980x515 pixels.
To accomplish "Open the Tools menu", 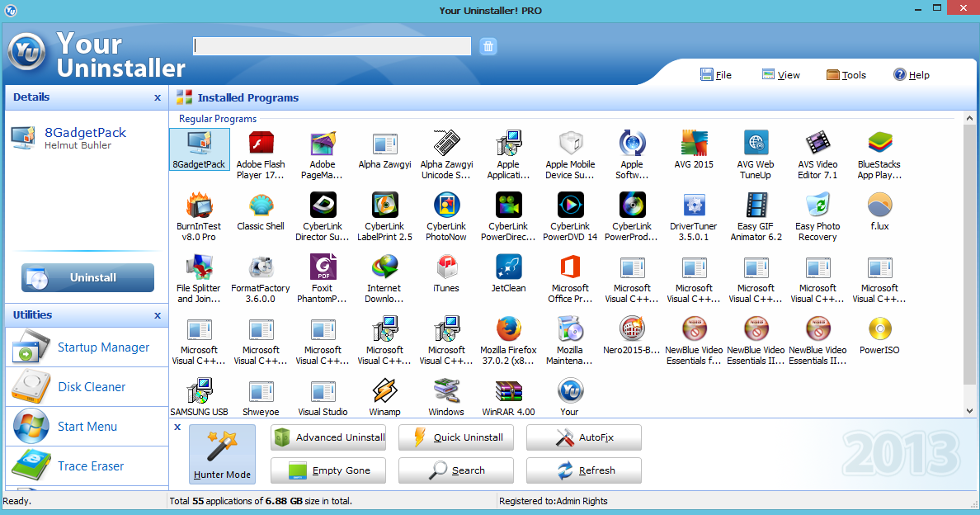I will point(846,75).
